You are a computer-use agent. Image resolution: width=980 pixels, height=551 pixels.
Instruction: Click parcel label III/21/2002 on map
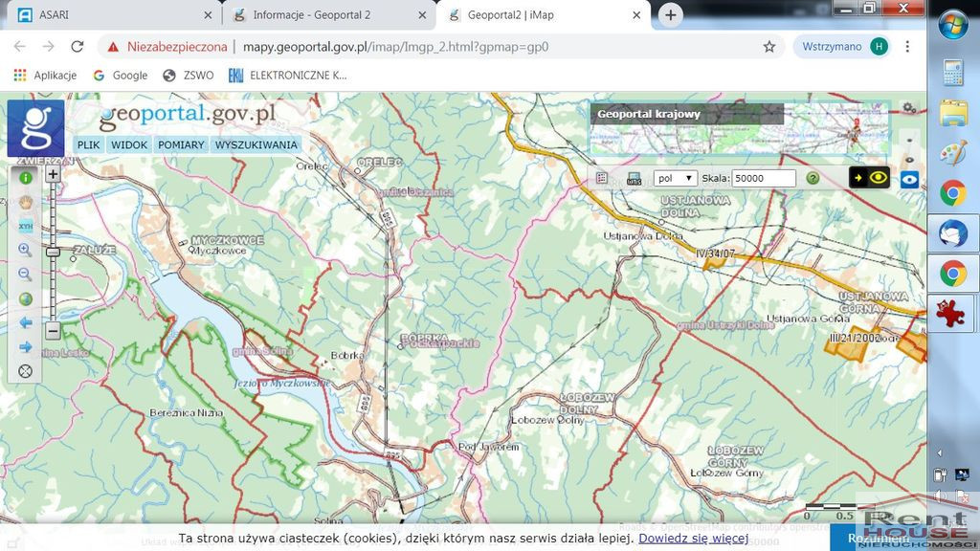(855, 338)
